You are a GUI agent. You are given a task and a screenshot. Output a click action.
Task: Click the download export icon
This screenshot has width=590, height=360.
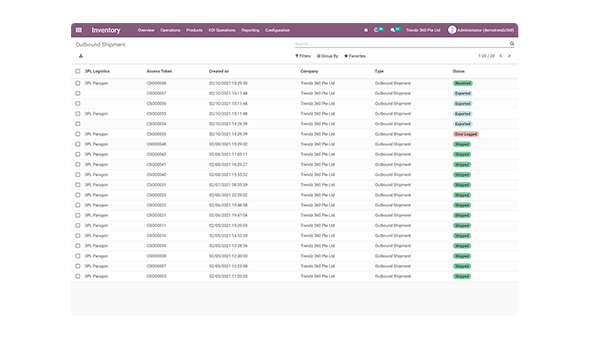pos(81,56)
